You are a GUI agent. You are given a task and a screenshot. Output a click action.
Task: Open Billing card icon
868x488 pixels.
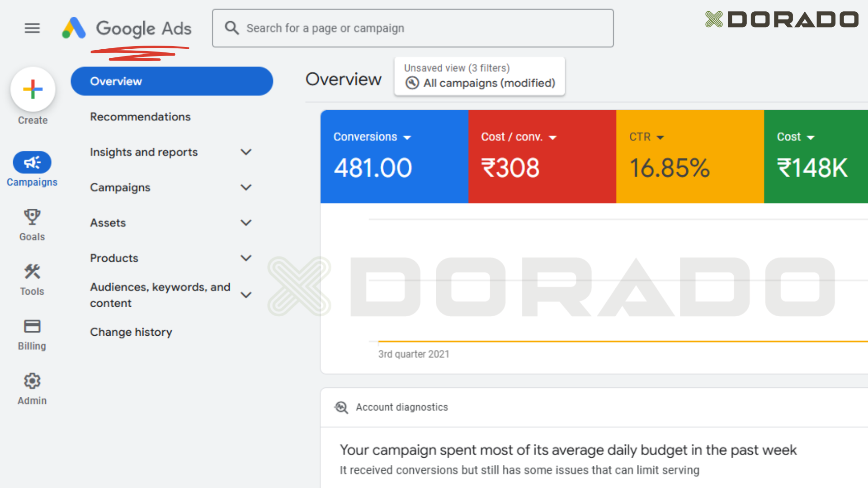tap(32, 326)
